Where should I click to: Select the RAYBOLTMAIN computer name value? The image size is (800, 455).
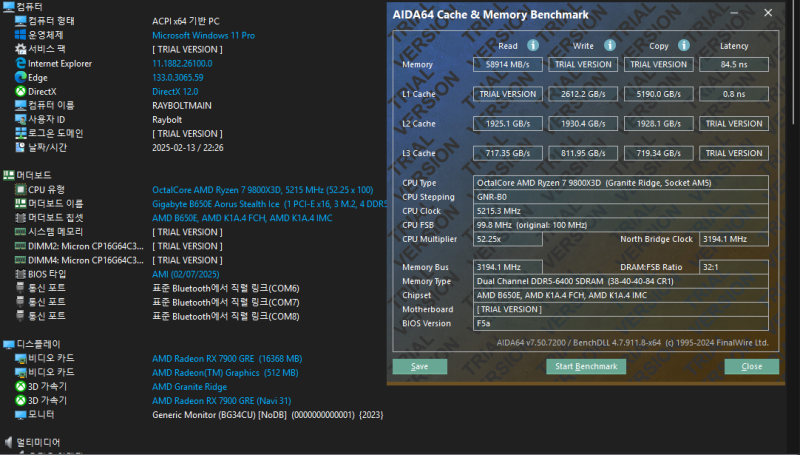182,106
